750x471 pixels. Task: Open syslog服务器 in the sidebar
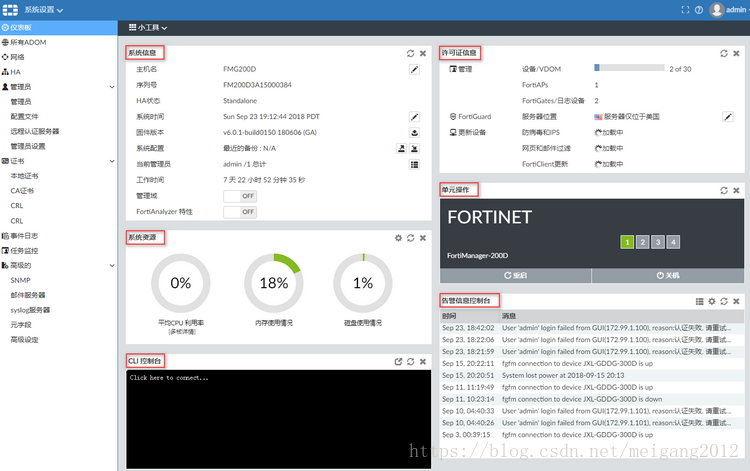pyautogui.click(x=30, y=310)
